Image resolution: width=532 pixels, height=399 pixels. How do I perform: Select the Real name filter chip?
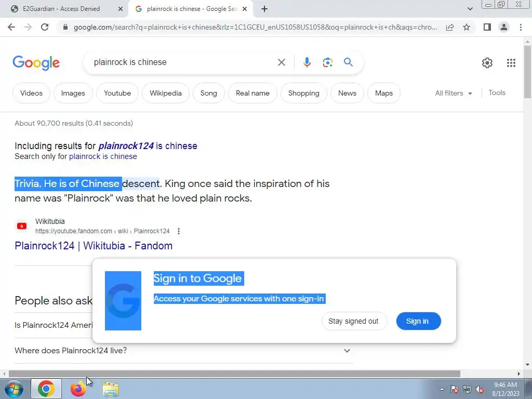(253, 93)
